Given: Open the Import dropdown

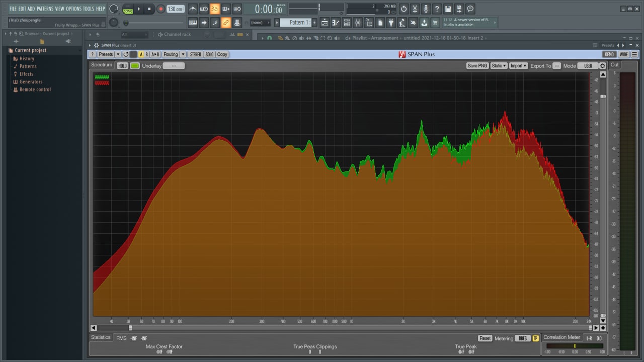Looking at the screenshot, I should 518,66.
